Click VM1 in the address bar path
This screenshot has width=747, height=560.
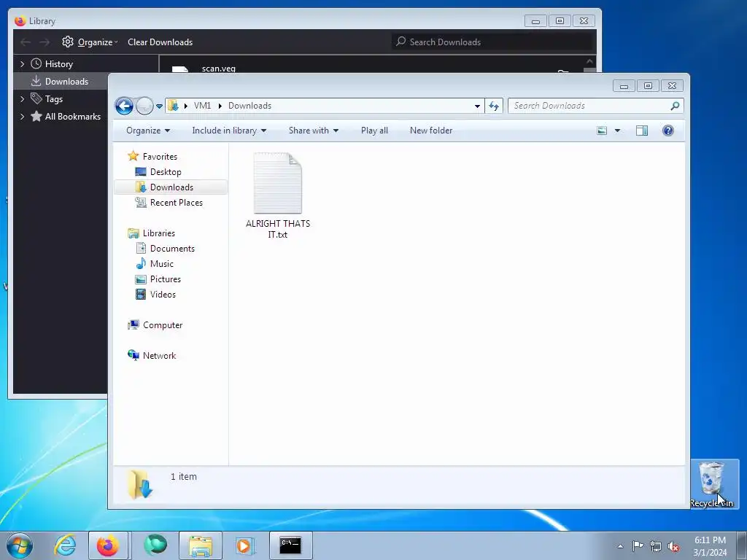click(x=202, y=106)
